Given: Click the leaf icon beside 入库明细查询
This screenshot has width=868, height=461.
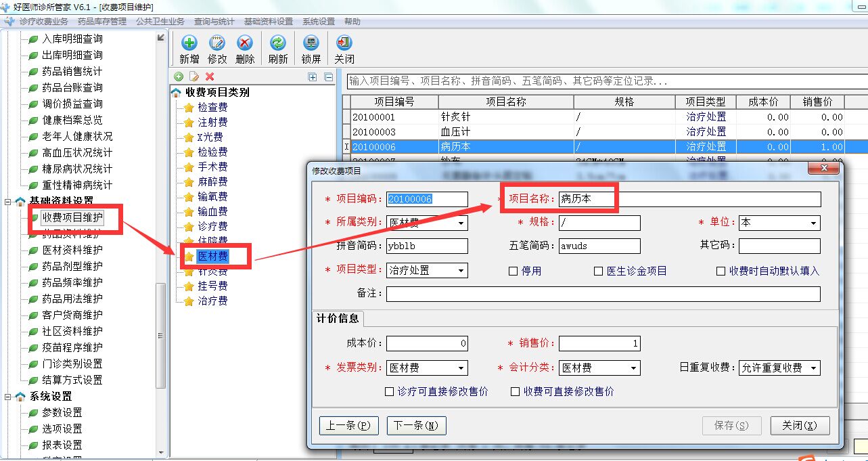Looking at the screenshot, I should click(x=33, y=39).
